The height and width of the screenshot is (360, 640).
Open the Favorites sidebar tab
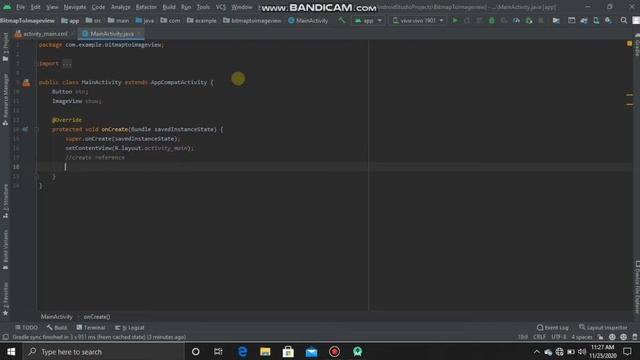pos(5,299)
